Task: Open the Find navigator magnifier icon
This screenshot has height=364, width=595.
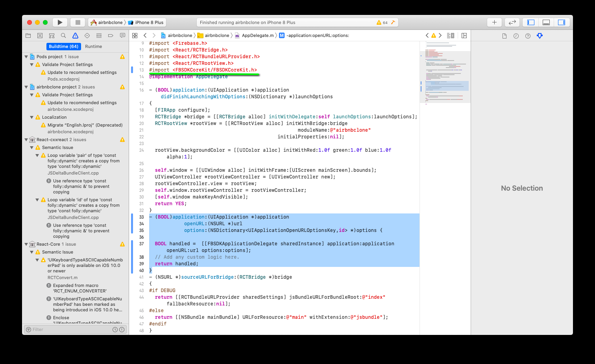Action: [x=63, y=35]
